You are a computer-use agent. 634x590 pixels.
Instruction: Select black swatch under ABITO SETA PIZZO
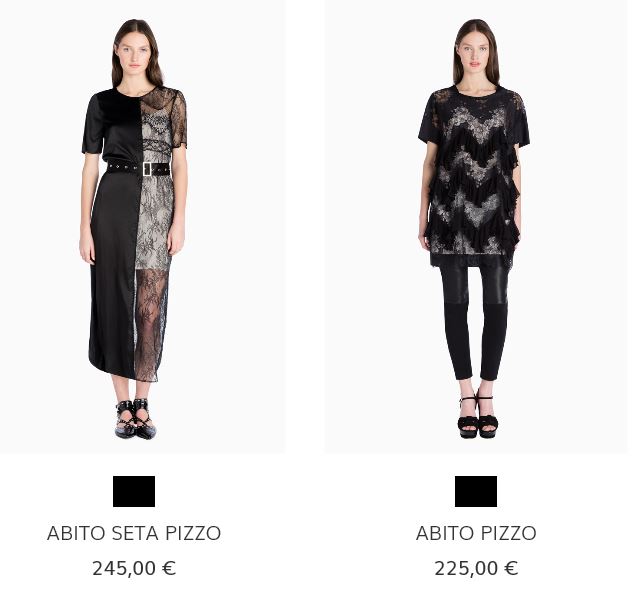(134, 491)
